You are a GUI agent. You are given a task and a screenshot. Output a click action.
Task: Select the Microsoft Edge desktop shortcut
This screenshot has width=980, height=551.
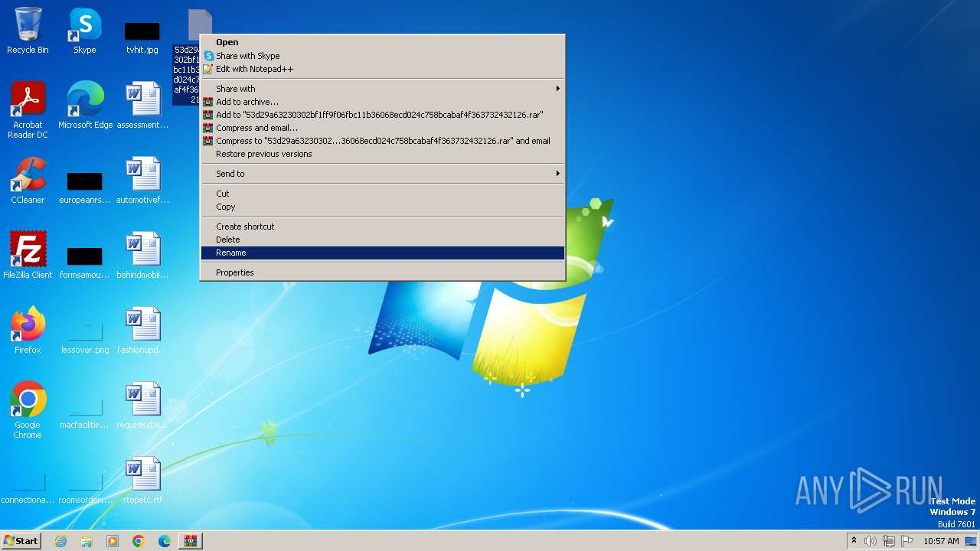[x=85, y=106]
